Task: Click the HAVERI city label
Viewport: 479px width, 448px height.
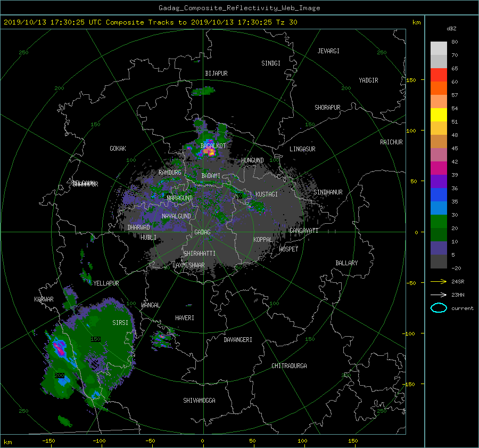Action: (185, 318)
